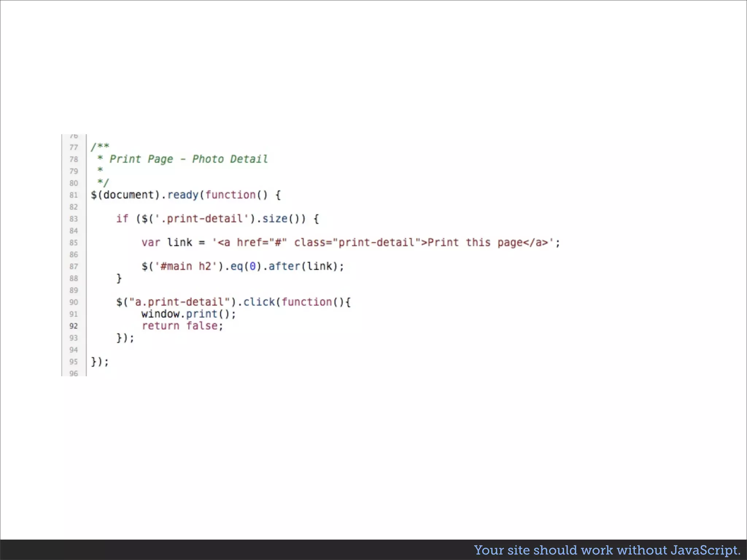
Task: Click the '#main h2' eq(0).after(link) line
Action: [243, 267]
